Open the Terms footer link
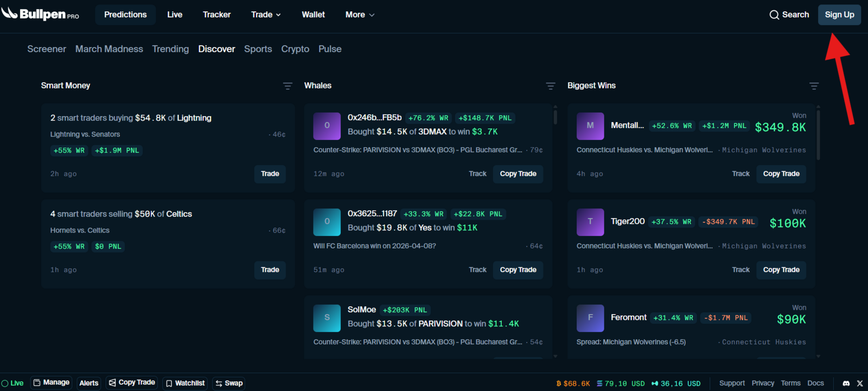Viewport: 868px width, 391px height. click(x=790, y=383)
